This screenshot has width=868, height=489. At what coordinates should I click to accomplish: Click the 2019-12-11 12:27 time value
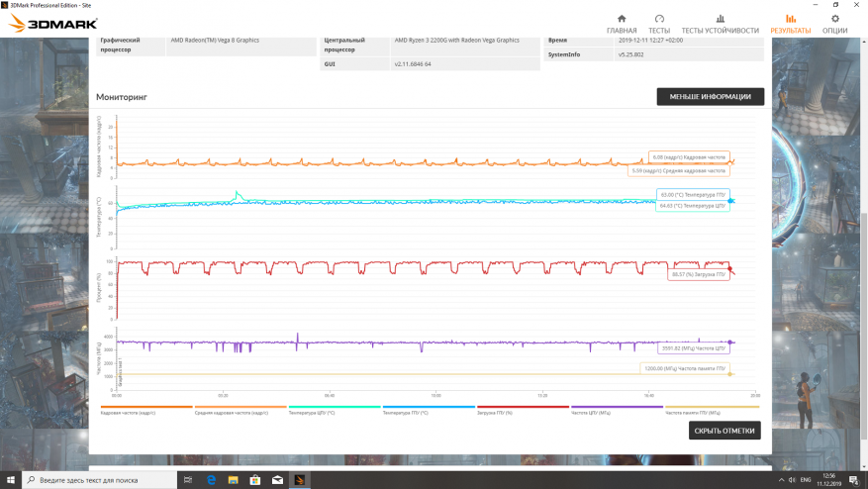pyautogui.click(x=650, y=41)
